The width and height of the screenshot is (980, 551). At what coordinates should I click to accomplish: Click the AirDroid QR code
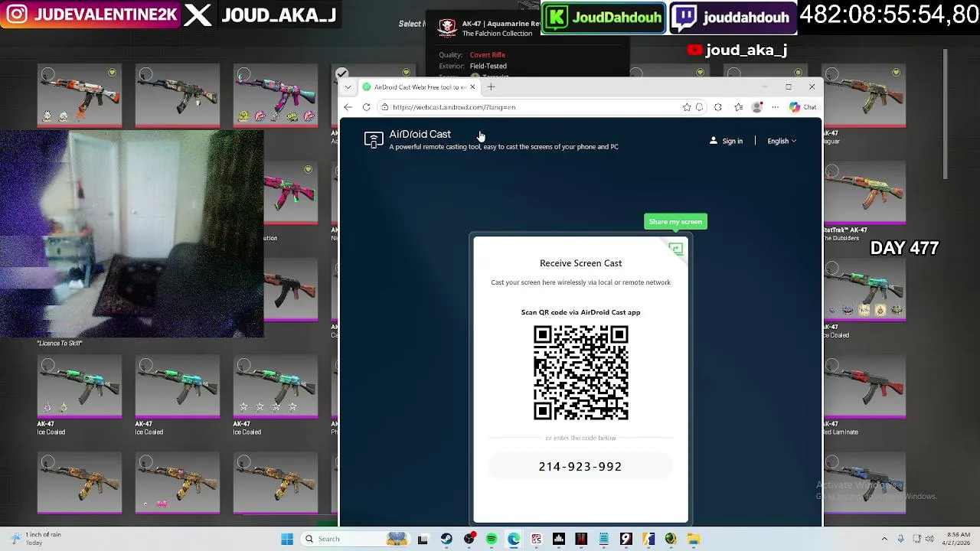[581, 373]
